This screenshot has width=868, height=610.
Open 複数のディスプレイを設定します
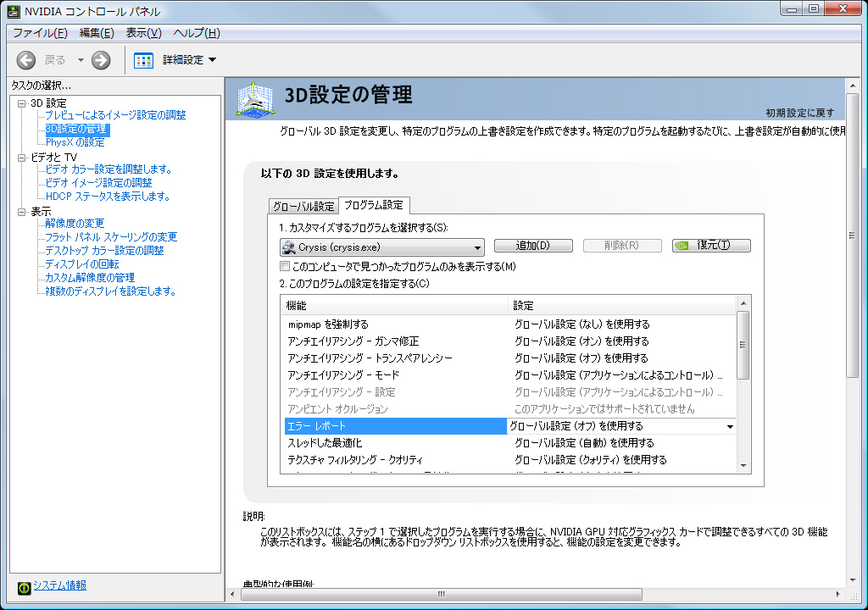point(111,291)
